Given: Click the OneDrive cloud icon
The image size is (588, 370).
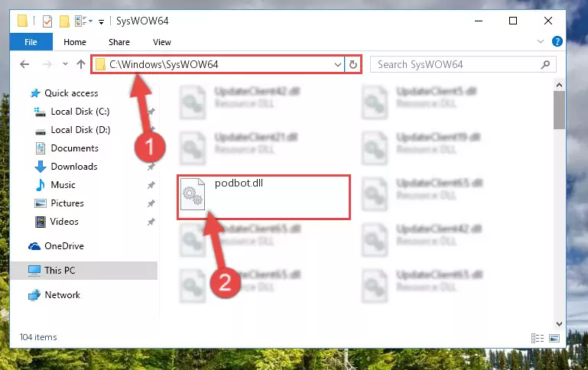Looking at the screenshot, I should [34, 246].
